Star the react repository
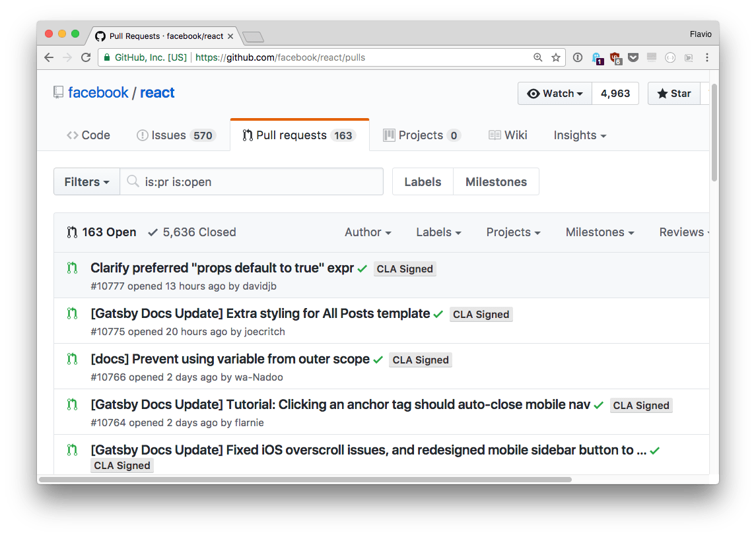 674,93
